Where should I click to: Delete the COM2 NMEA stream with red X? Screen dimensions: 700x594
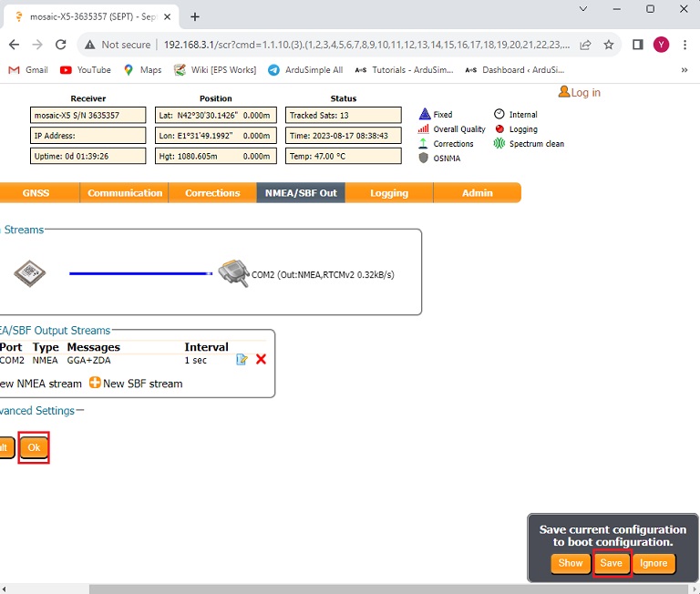click(x=261, y=360)
